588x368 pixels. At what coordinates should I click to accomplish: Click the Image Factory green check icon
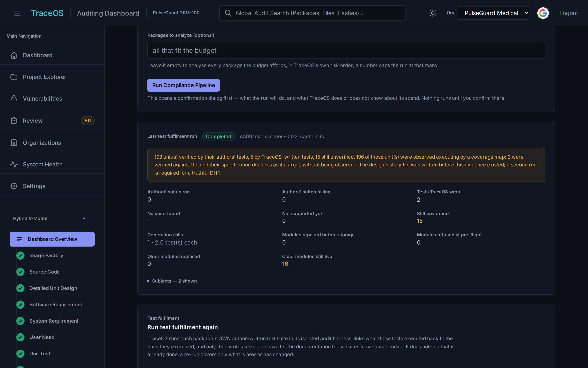coord(20,256)
